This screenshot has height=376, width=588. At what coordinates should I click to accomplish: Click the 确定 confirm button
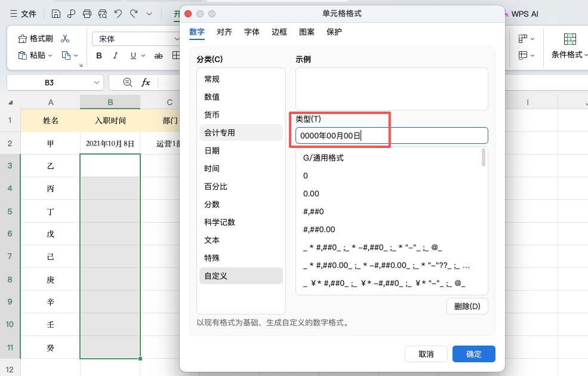(x=473, y=354)
